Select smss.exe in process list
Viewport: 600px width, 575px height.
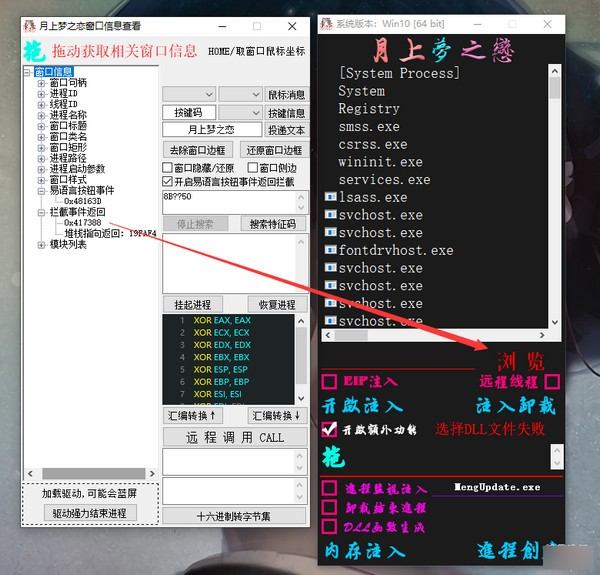point(369,126)
